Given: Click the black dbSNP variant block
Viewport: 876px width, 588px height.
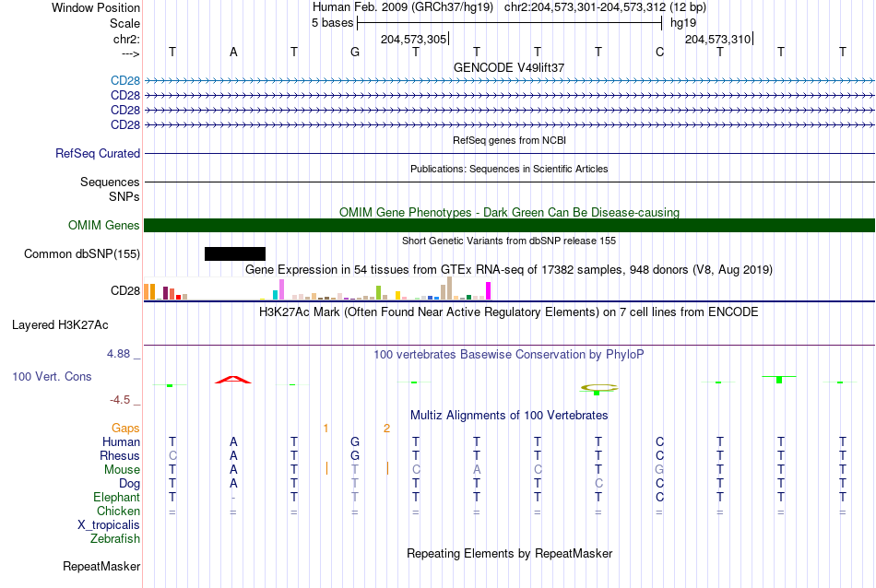Looking at the screenshot, I should point(235,254).
